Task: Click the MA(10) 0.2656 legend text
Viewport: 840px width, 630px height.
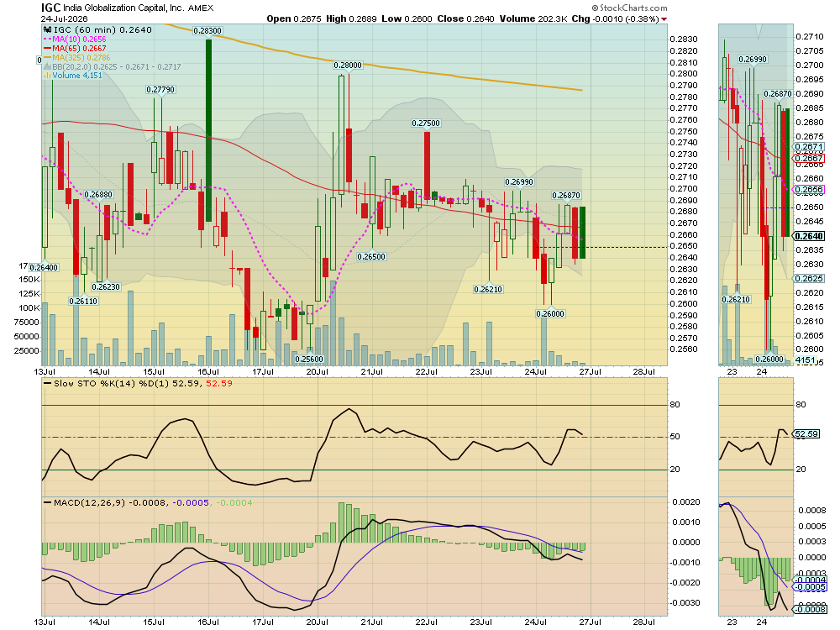Action: click(x=79, y=39)
